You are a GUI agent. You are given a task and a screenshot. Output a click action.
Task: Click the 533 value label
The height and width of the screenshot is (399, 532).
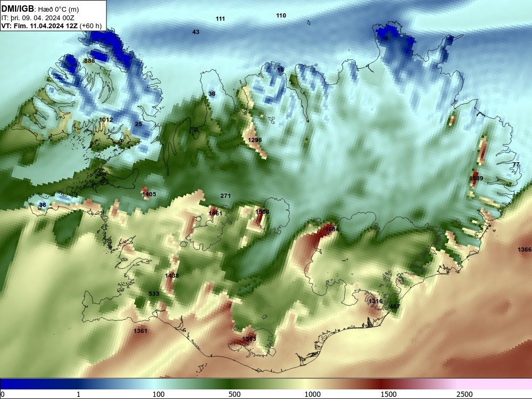coord(154,294)
